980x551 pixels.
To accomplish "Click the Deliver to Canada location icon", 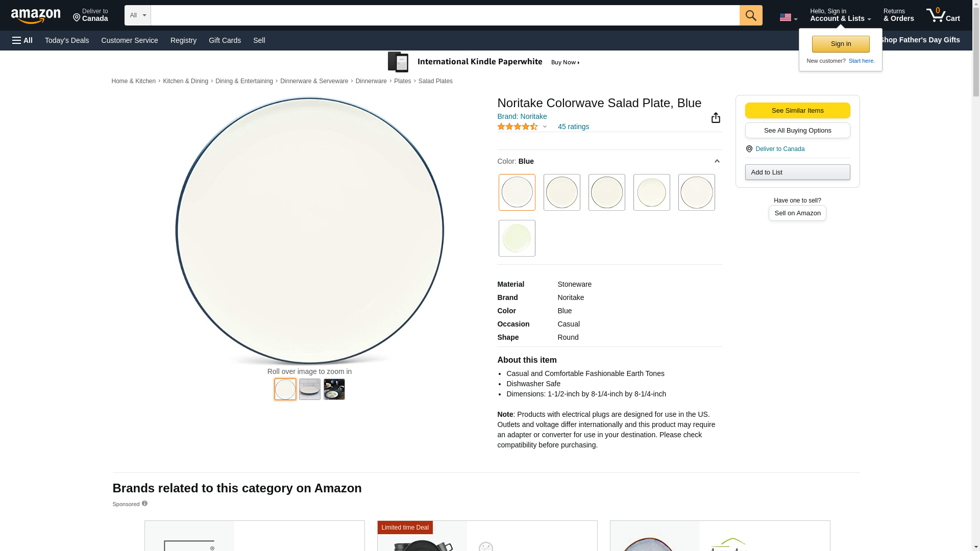I will coord(77,18).
